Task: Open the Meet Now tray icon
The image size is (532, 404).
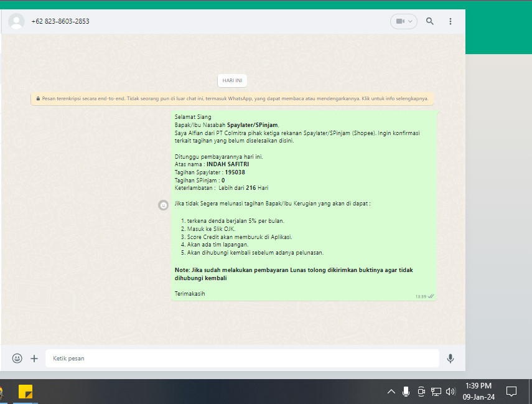Action: (421, 392)
